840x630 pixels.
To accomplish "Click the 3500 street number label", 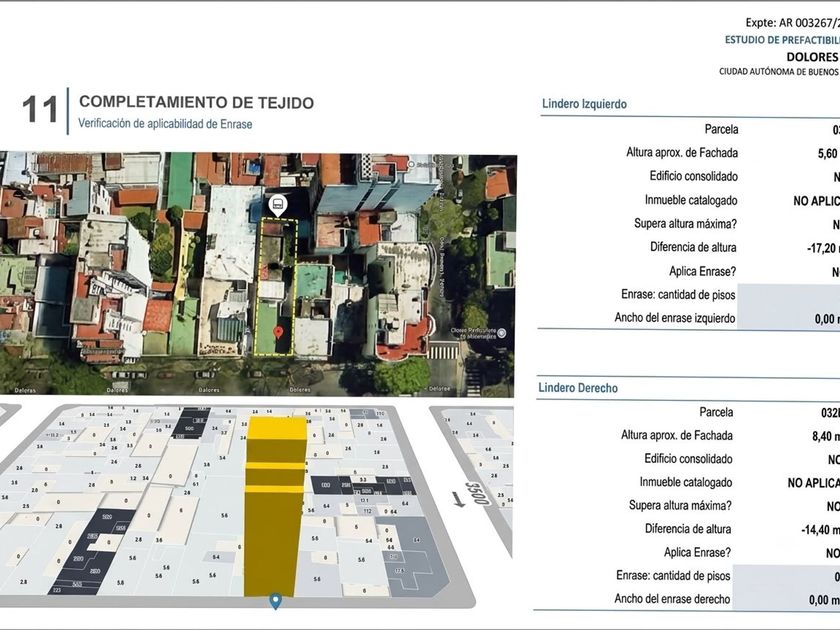I will point(477,494).
